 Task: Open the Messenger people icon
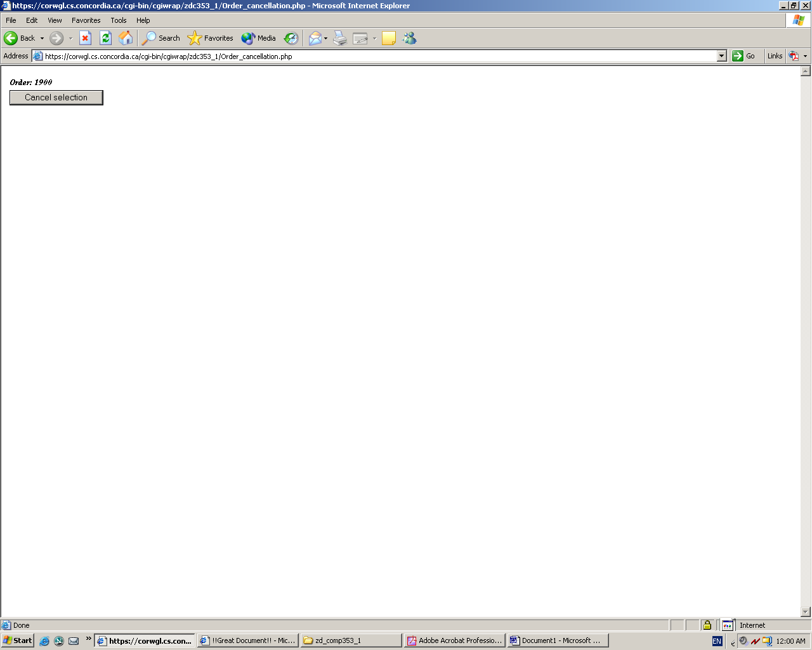point(410,38)
